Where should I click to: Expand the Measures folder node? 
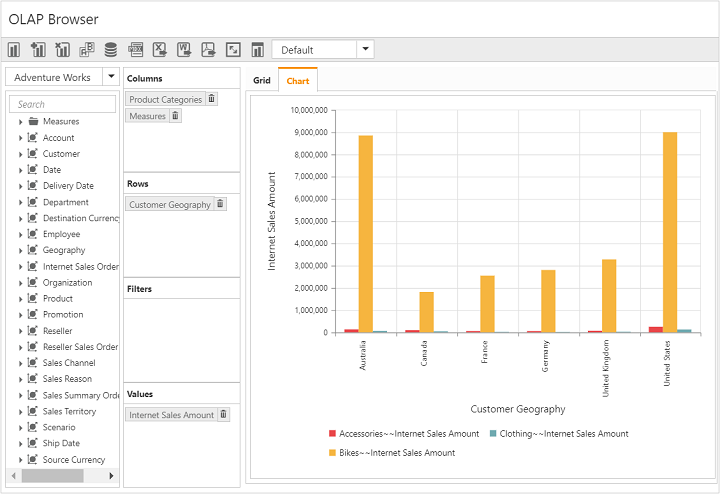(20, 122)
